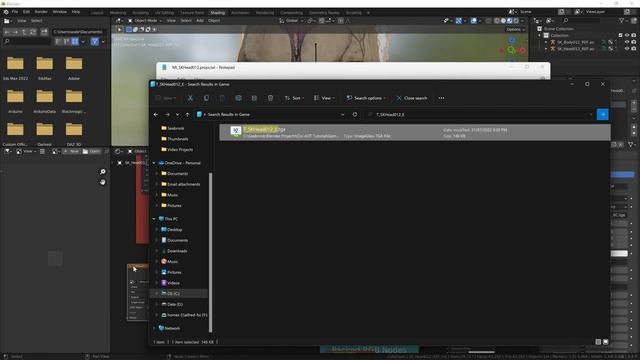Image resolution: width=640 pixels, height=360 pixels.
Task: Click the zoom magnifier icon in image editor
Action: tap(103, 172)
